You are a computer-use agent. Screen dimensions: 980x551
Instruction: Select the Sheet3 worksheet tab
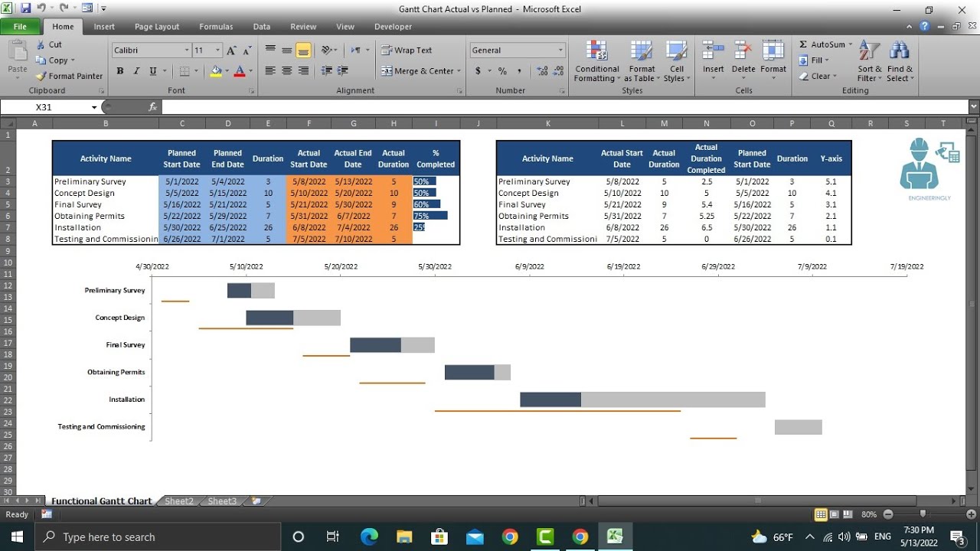(222, 501)
